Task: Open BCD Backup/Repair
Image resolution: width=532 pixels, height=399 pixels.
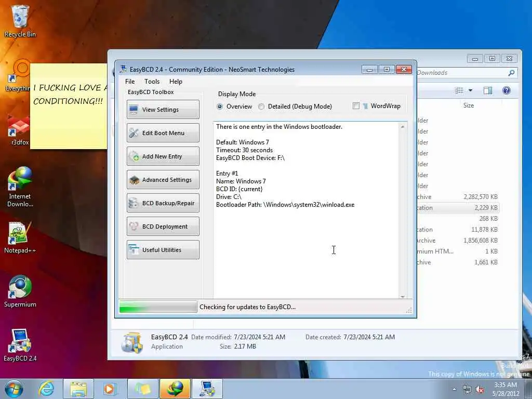Action: [x=163, y=203]
